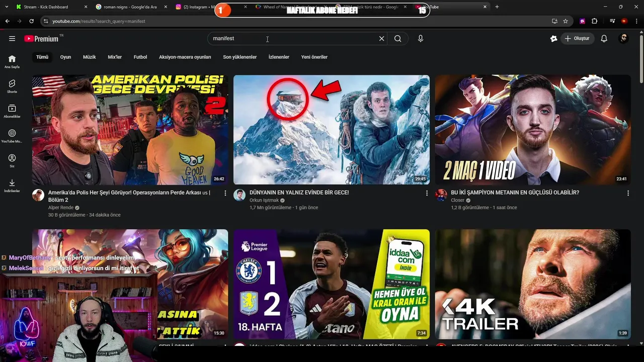
Task: Open the browser extensions puzzle icon
Action: coord(595,21)
